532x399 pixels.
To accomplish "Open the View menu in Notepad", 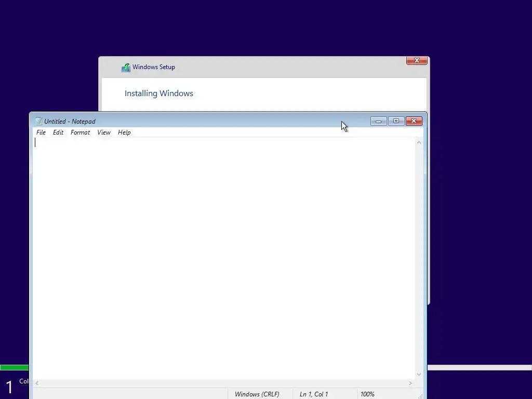I will [x=104, y=132].
